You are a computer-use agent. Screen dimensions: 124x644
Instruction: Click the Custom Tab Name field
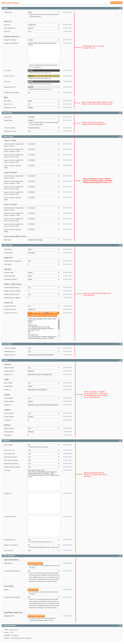[x=44, y=309]
